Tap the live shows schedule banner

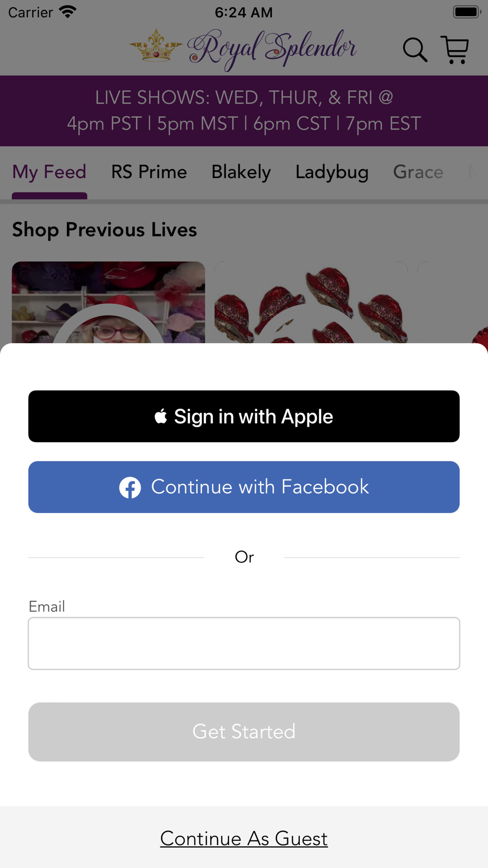(x=244, y=111)
